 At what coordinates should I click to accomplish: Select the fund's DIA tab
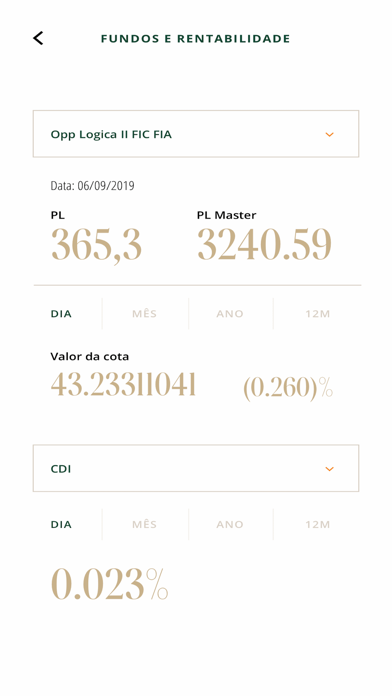point(61,314)
